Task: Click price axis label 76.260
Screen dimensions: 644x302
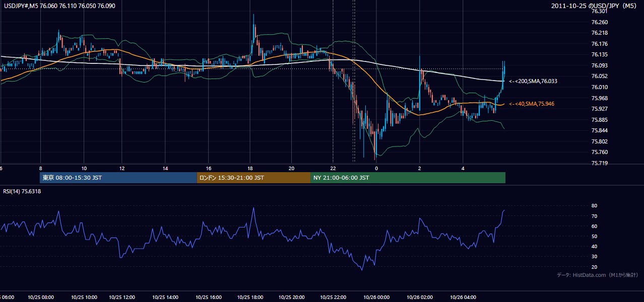Action: point(599,22)
